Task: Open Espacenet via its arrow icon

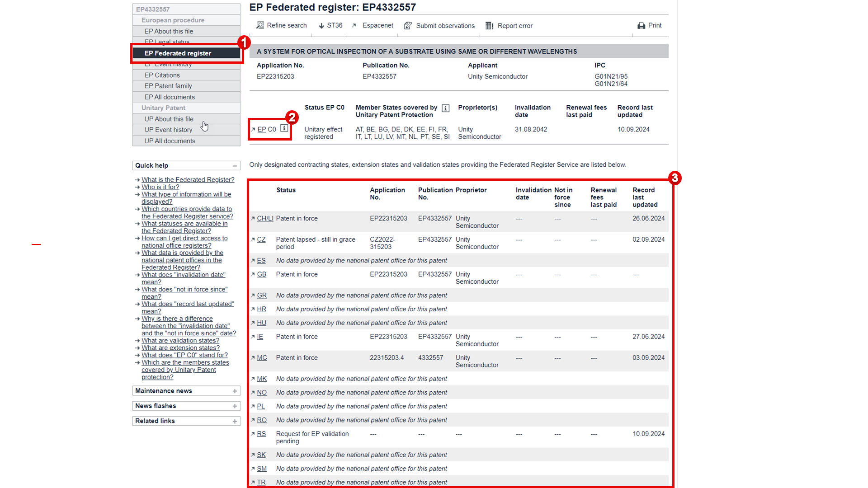Action: pos(354,25)
